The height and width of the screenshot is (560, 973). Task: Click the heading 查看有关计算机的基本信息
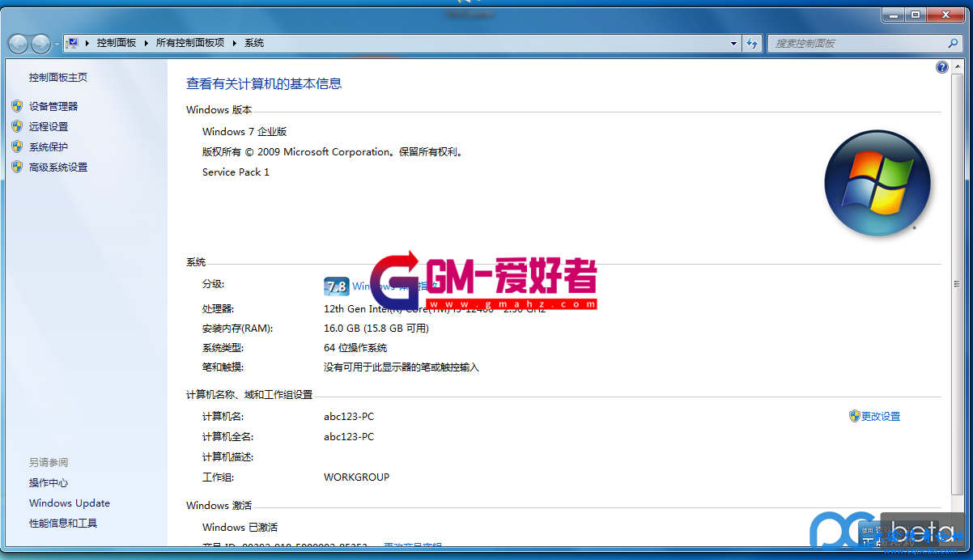pos(264,83)
